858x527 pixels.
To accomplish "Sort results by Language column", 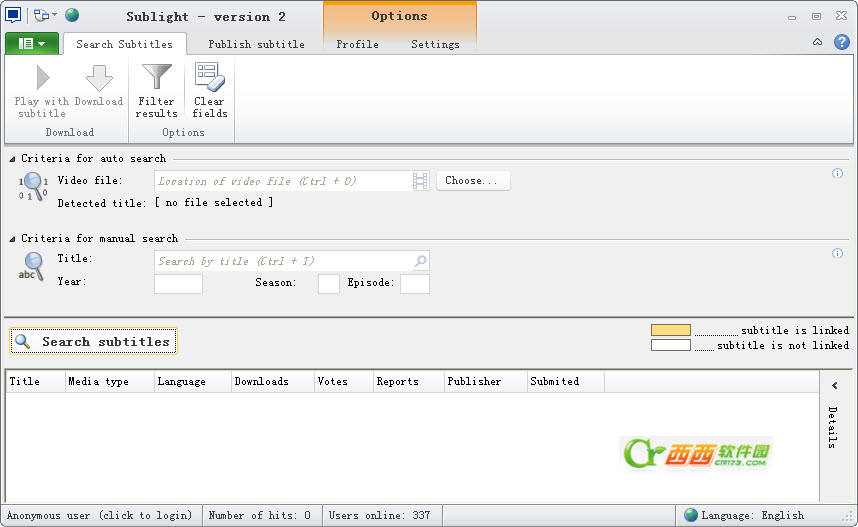I will pyautogui.click(x=193, y=381).
